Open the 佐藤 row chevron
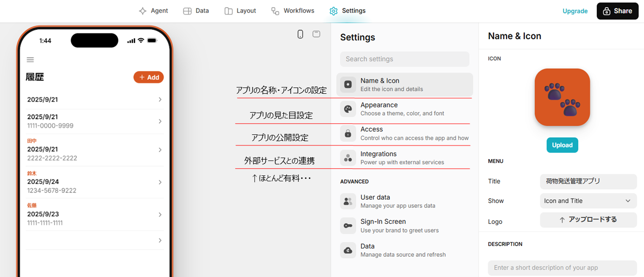 click(x=160, y=214)
